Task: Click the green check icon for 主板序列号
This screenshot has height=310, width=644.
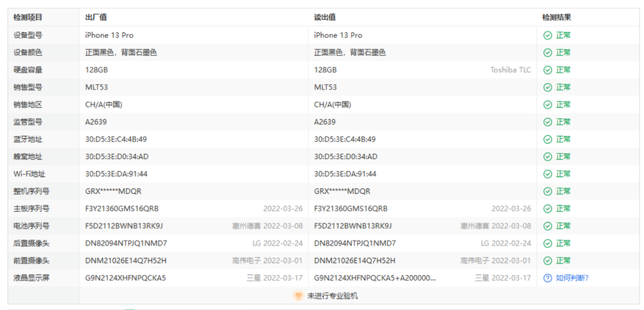Action: pyautogui.click(x=547, y=209)
